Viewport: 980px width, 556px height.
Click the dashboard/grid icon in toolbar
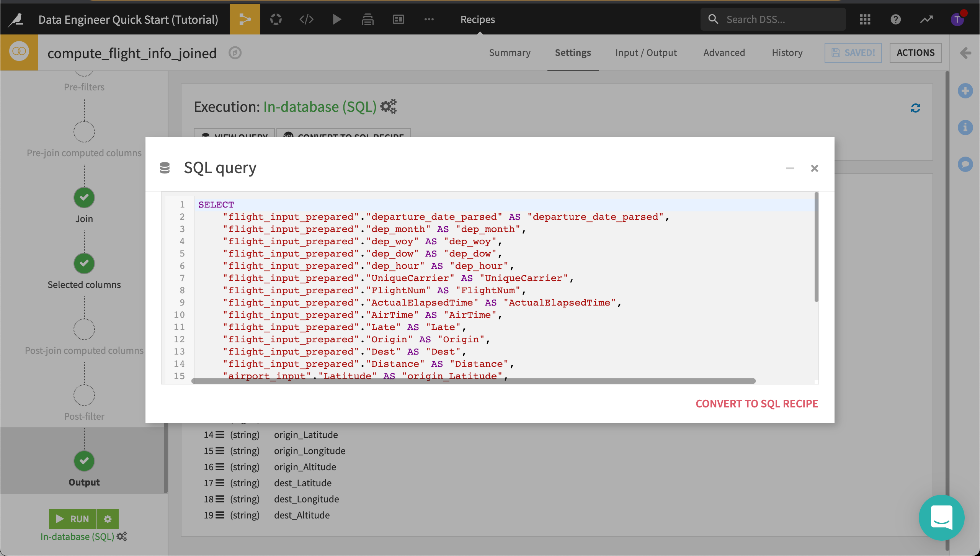pyautogui.click(x=399, y=18)
